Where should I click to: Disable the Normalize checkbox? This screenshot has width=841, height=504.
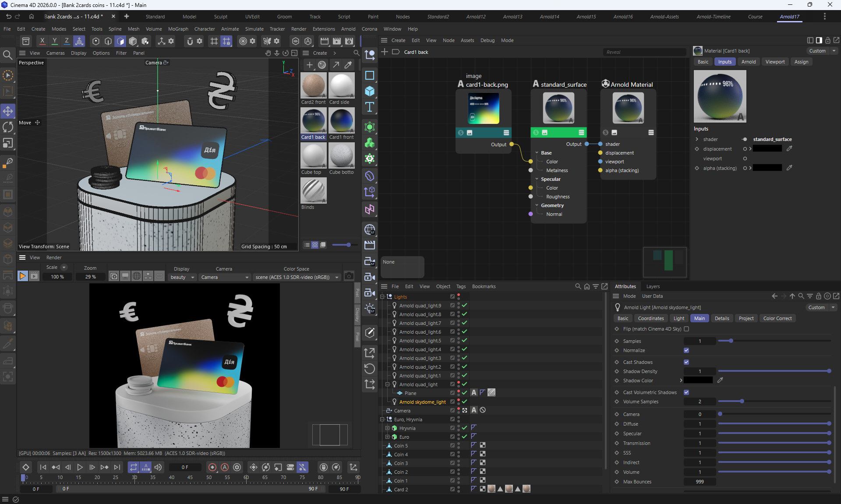tap(686, 350)
